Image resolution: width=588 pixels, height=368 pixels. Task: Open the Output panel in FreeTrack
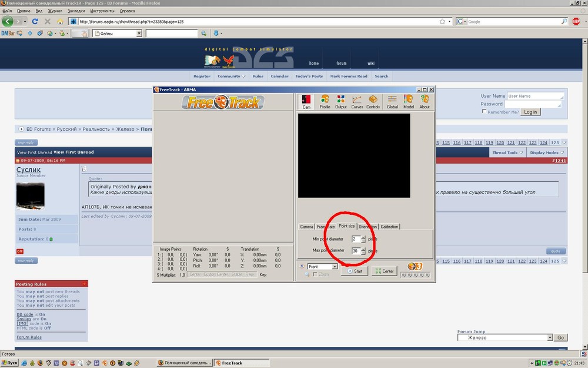340,102
